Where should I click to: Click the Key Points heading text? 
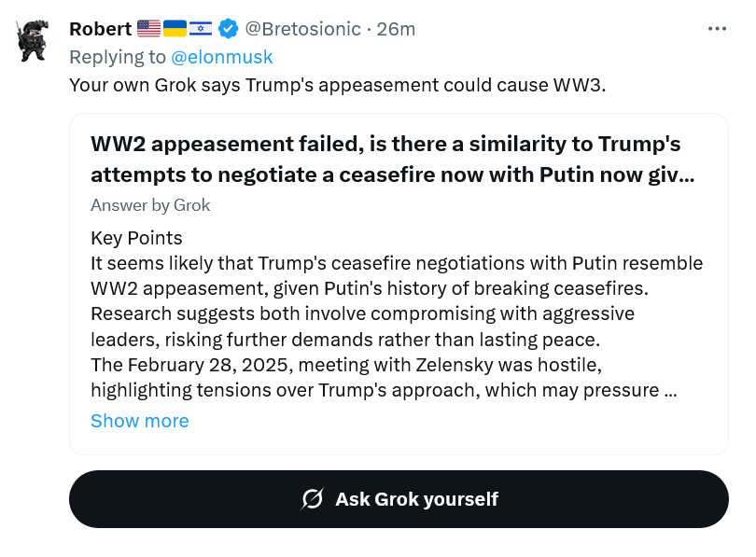136,238
